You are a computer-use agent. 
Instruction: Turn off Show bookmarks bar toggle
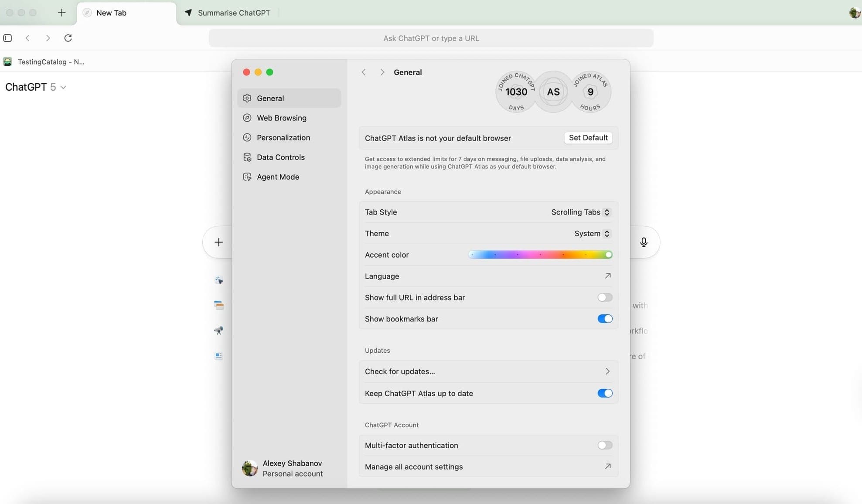[x=605, y=319]
